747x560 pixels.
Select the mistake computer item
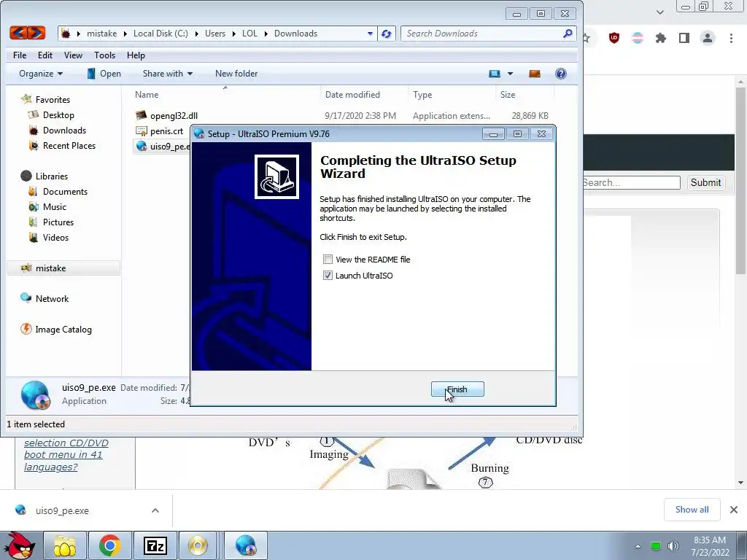tap(63, 268)
